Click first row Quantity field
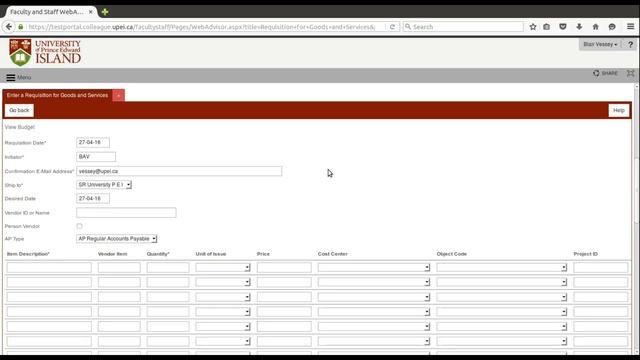Screen dimensions: 640x360 (168, 267)
